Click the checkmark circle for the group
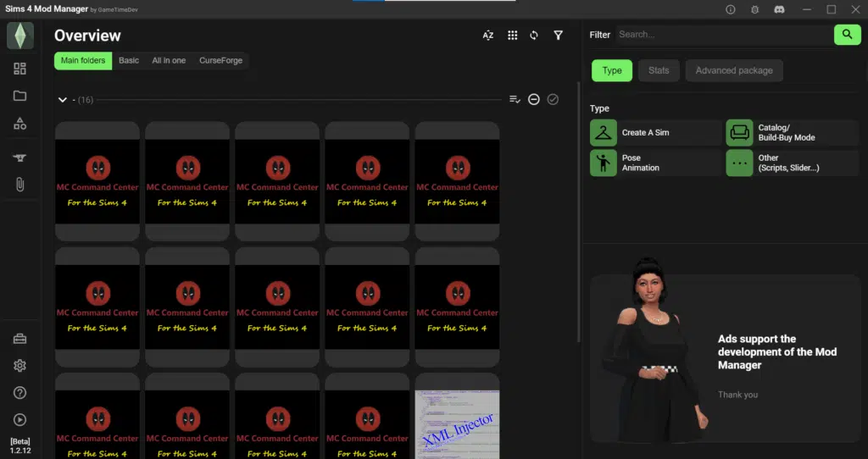The image size is (868, 459). (x=553, y=99)
